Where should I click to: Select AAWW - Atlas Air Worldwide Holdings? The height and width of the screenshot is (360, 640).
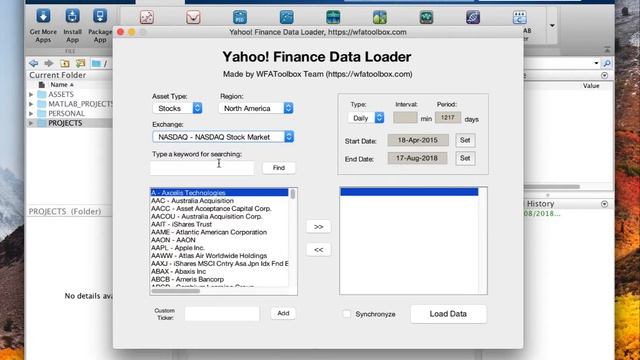click(x=220, y=256)
